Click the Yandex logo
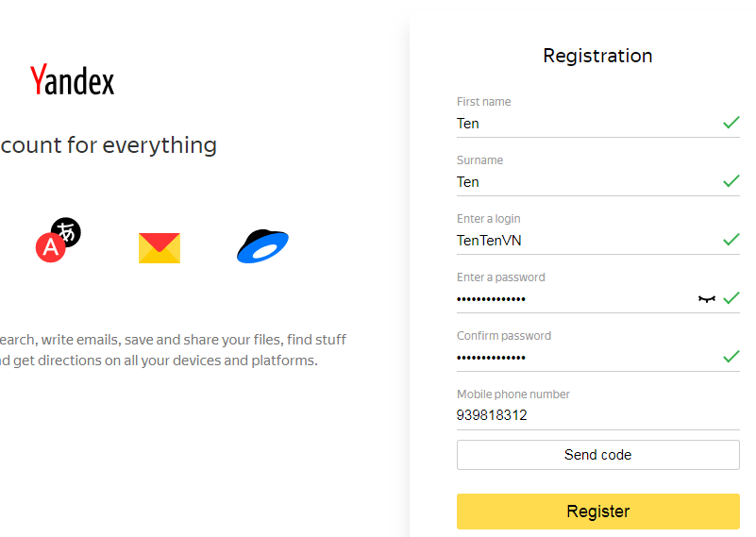 [x=73, y=79]
